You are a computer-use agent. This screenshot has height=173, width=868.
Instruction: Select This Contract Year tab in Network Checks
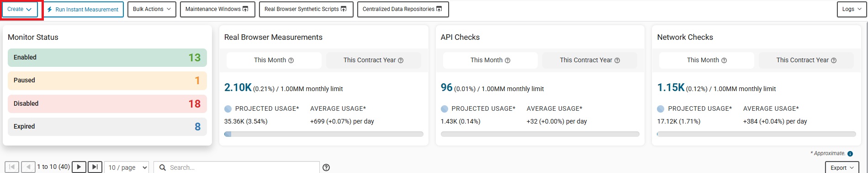[806, 60]
